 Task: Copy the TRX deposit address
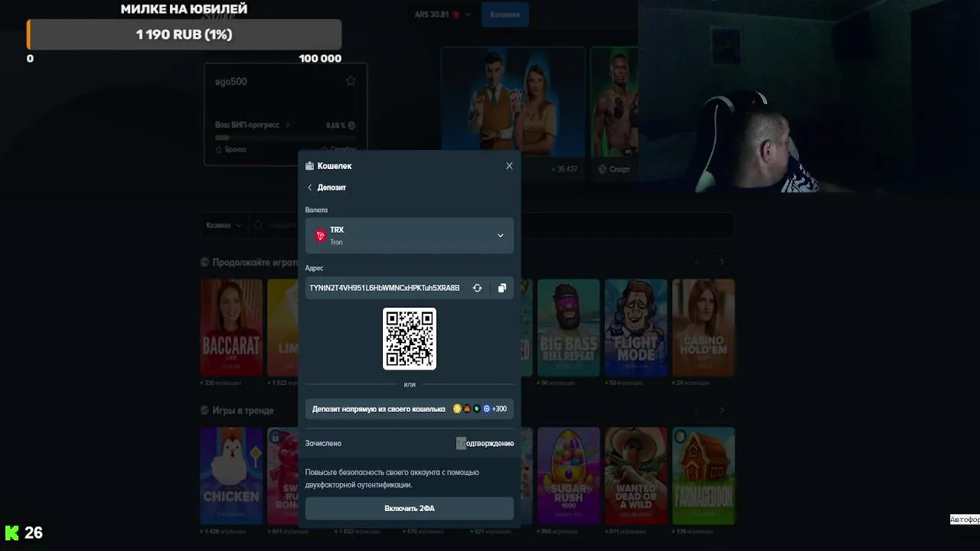click(x=502, y=288)
